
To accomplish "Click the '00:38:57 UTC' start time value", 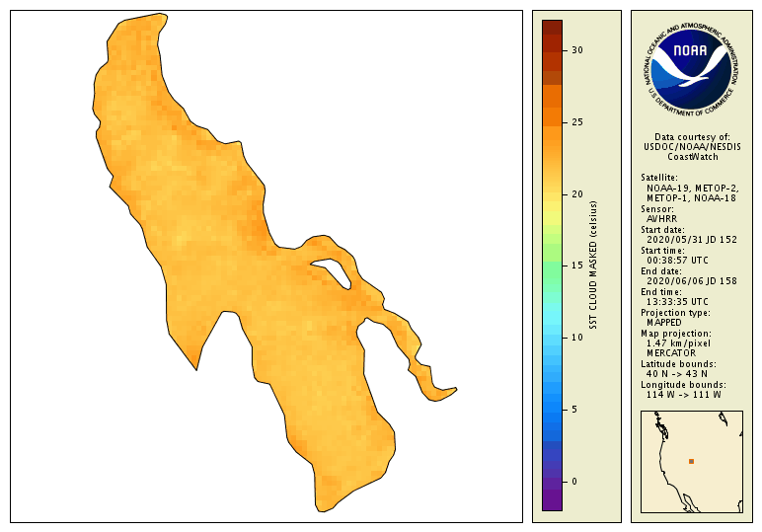I will point(677,261).
